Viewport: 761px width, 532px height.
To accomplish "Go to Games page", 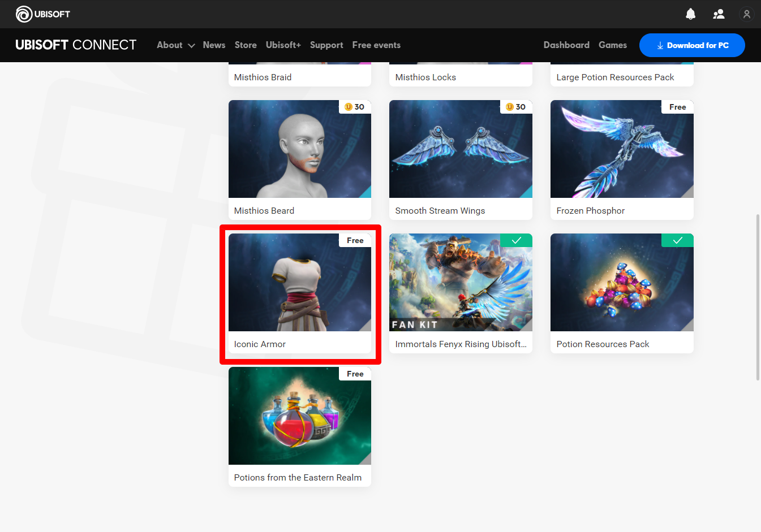I will (x=613, y=45).
